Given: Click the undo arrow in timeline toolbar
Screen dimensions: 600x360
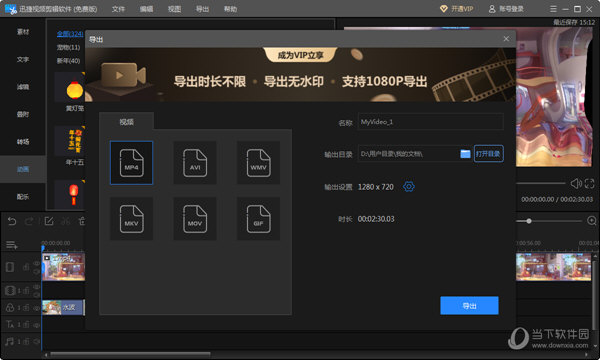Looking at the screenshot, I should coord(12,221).
